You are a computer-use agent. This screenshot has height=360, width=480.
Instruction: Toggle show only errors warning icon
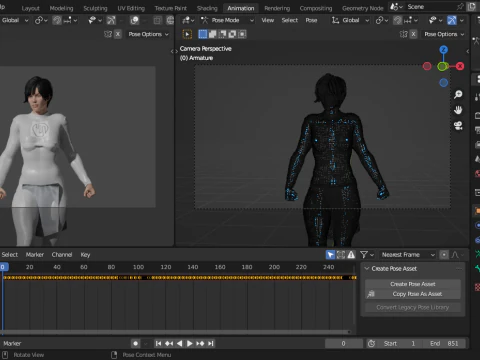click(351, 255)
